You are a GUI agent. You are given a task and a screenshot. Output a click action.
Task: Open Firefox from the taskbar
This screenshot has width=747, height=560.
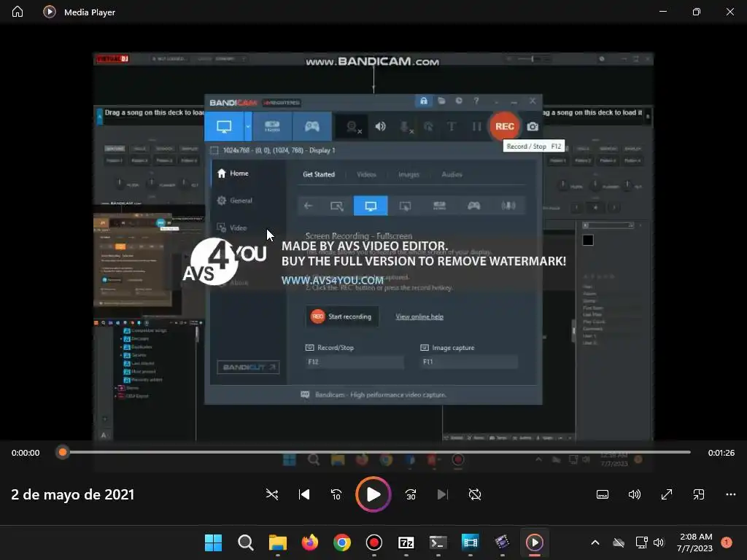(x=309, y=542)
